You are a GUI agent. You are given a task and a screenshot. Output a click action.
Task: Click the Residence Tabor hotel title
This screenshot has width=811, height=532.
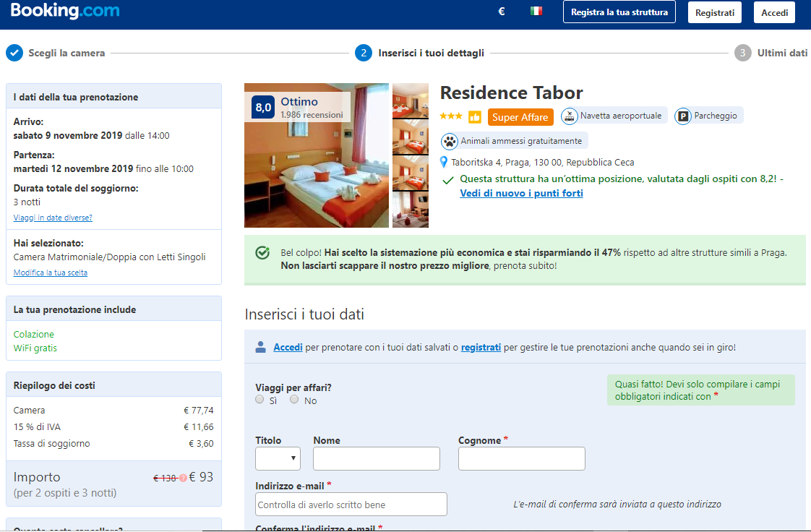(511, 93)
